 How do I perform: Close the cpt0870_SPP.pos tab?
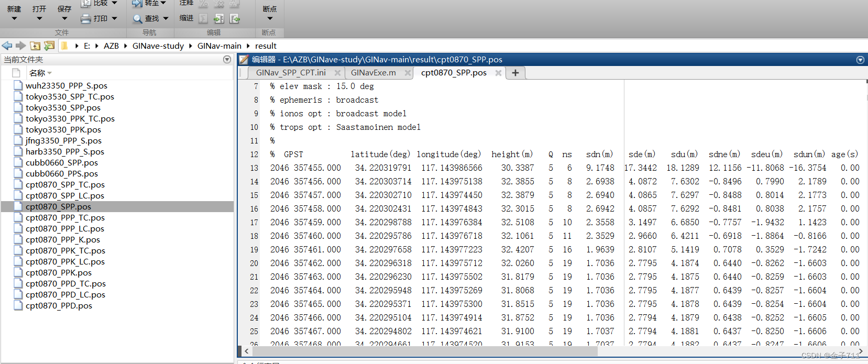498,73
